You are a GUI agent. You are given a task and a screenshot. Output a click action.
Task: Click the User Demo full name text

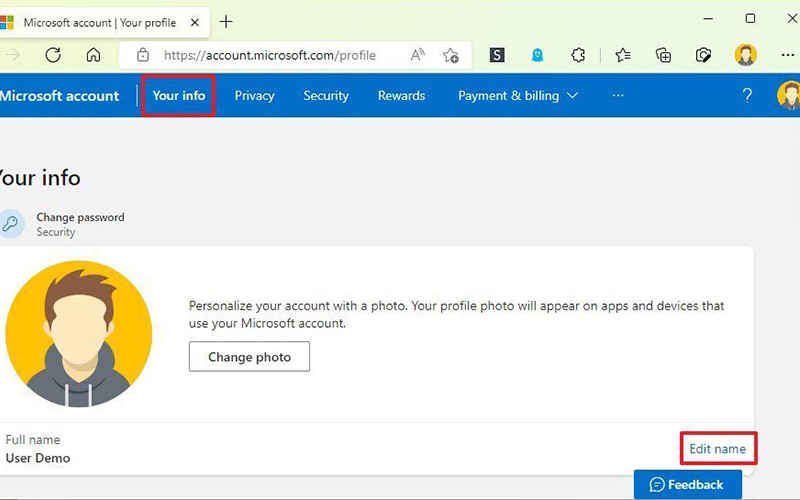pyautogui.click(x=38, y=458)
